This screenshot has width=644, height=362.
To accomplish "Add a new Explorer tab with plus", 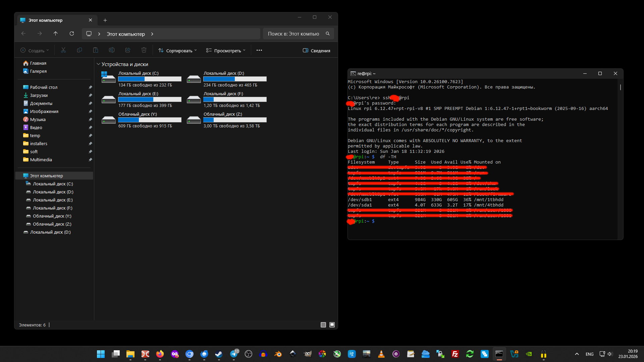I will [x=105, y=20].
